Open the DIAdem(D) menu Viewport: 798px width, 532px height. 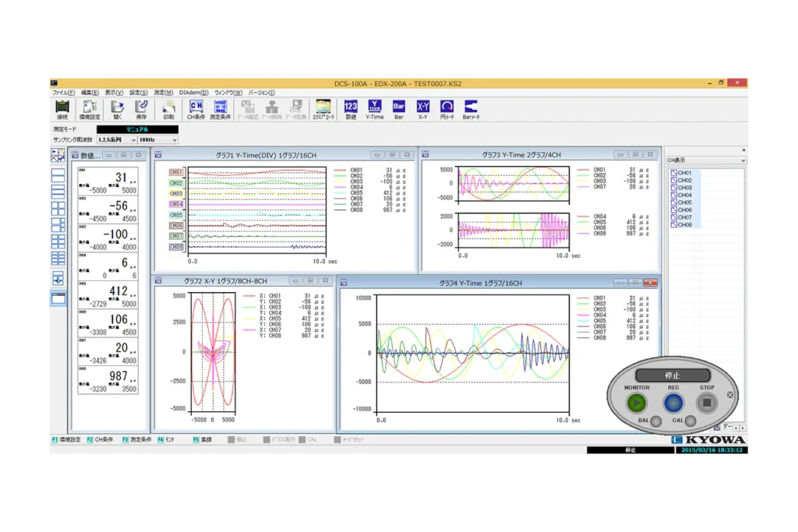coord(193,93)
